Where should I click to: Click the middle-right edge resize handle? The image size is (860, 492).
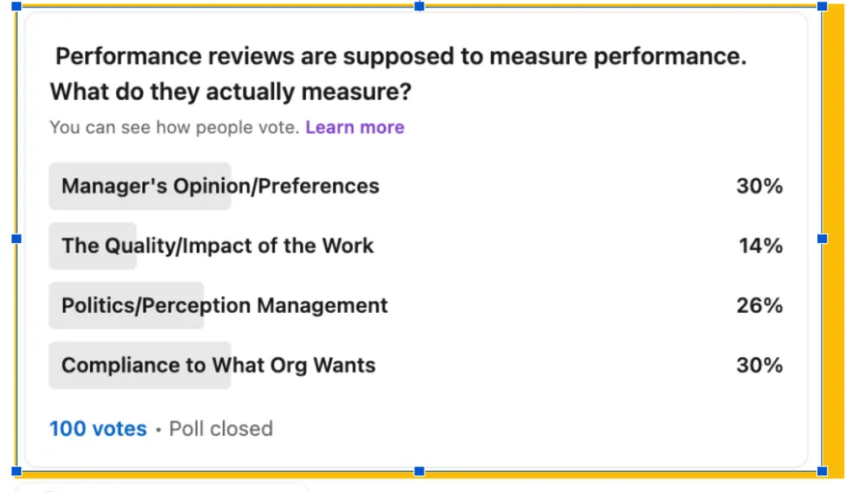822,239
